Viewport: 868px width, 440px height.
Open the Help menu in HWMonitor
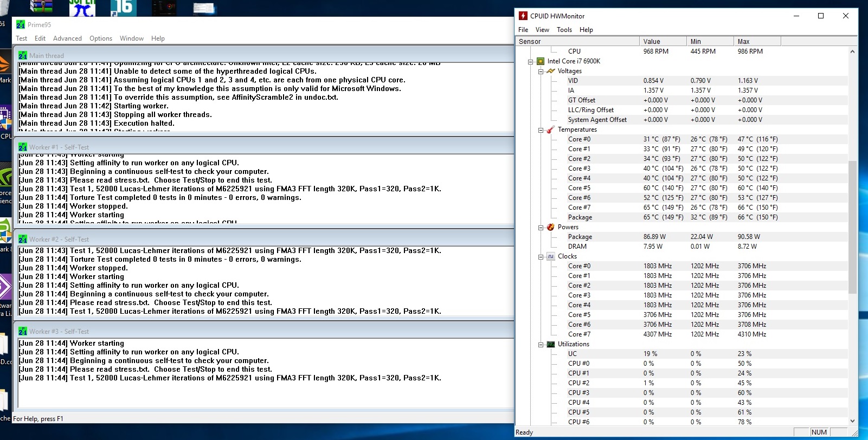pos(586,30)
